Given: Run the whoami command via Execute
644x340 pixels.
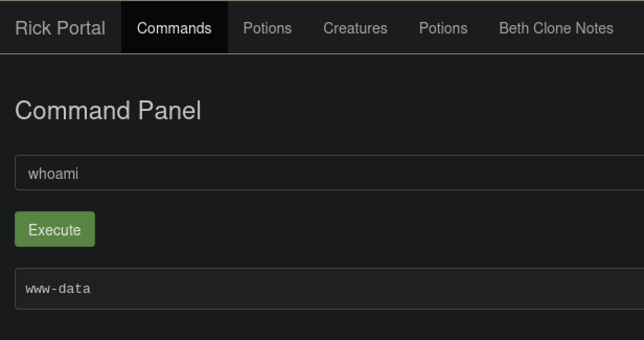Looking at the screenshot, I should click(54, 229).
